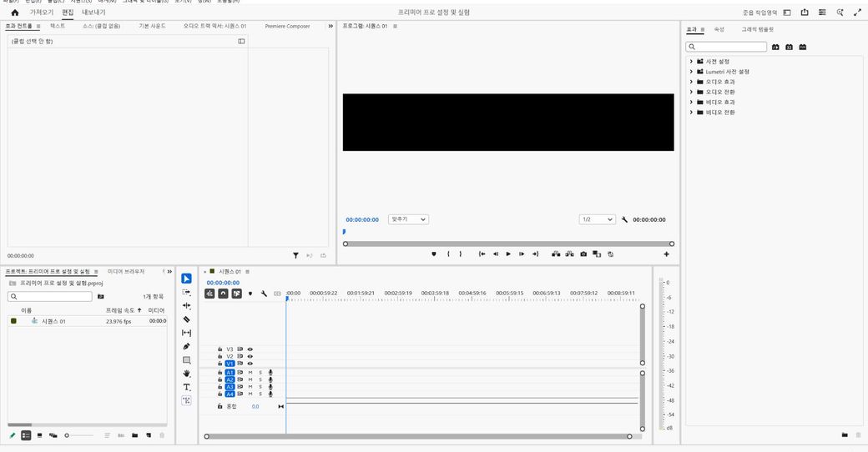Click the Effects panel search field
Screen dimensions: 868x452
click(726, 47)
